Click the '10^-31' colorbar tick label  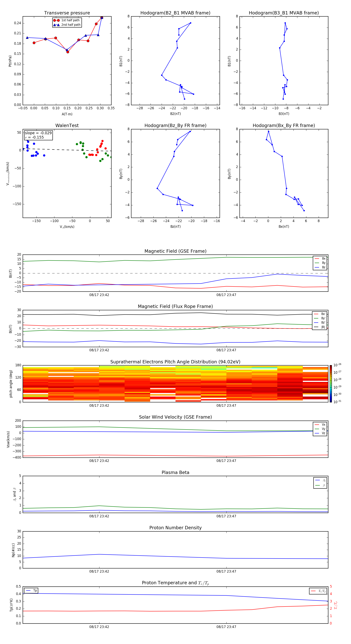point(337,402)
